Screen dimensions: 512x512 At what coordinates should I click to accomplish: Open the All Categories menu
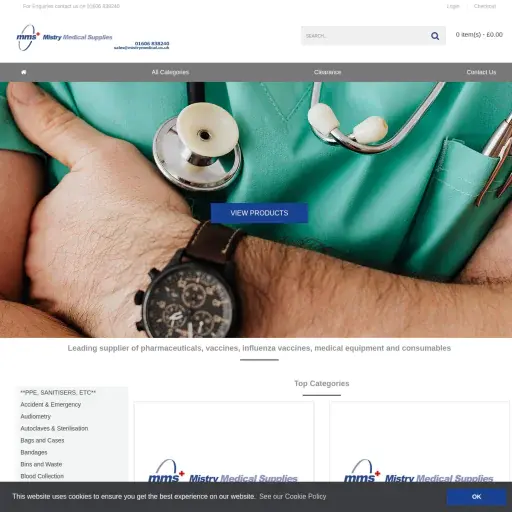[x=170, y=72]
